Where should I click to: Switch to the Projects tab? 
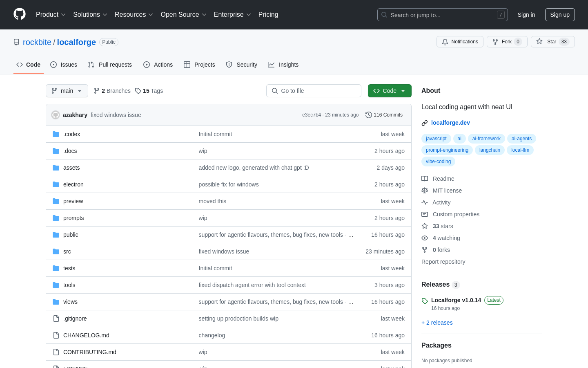tap(199, 65)
